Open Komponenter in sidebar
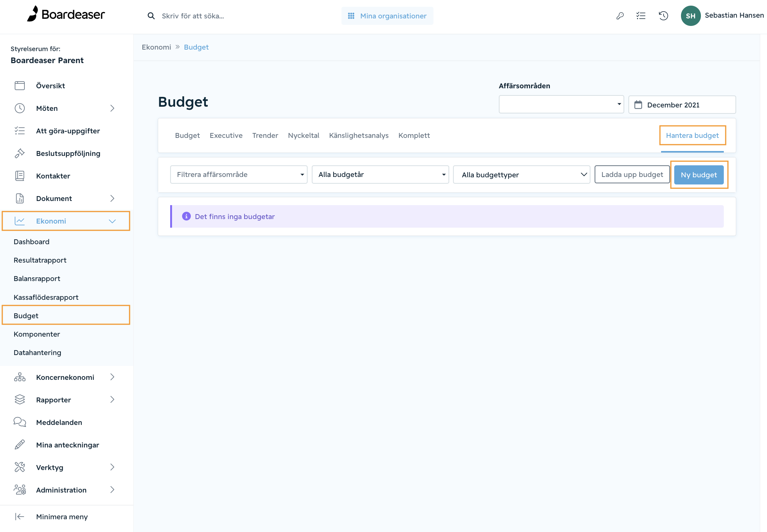This screenshot has height=532, width=767. point(37,334)
